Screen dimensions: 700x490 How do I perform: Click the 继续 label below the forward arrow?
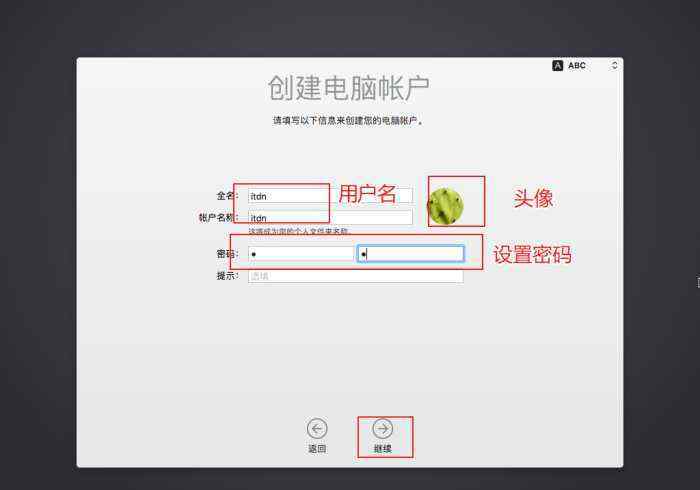(x=383, y=449)
